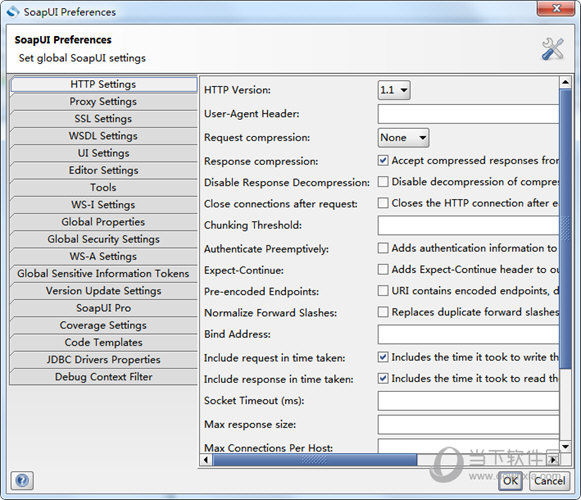Open the Tools tab
Viewport: 581px width, 500px height.
pyautogui.click(x=103, y=187)
